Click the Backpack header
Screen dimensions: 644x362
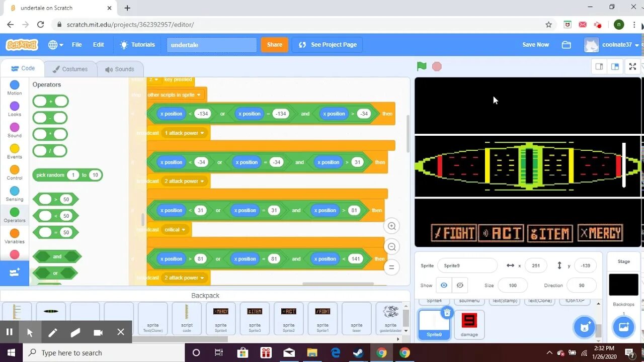click(x=205, y=296)
